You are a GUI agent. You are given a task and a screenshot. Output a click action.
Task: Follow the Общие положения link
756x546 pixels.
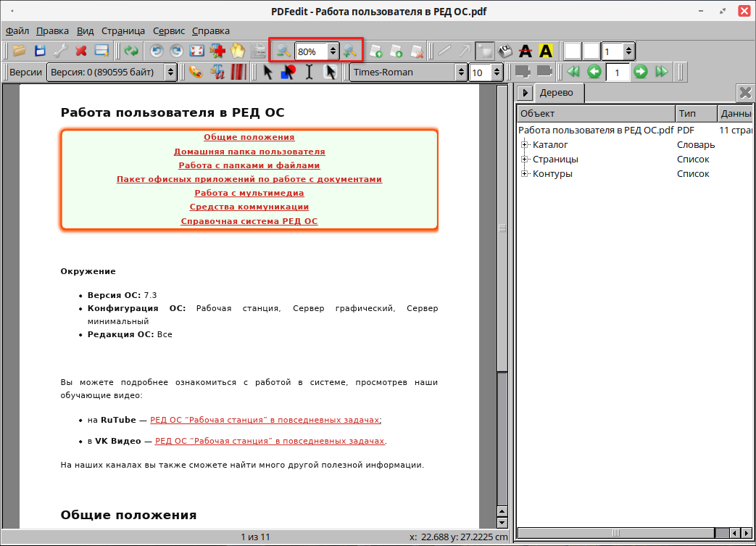(249, 137)
